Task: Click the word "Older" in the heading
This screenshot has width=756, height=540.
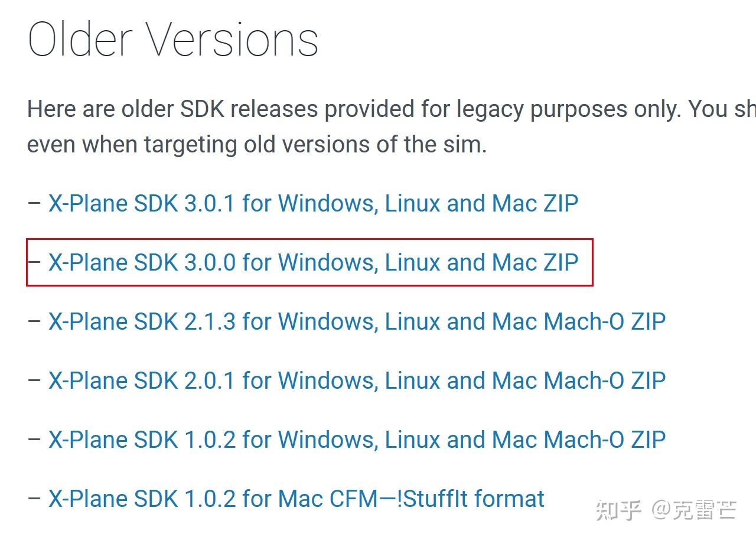Action: click(x=80, y=40)
